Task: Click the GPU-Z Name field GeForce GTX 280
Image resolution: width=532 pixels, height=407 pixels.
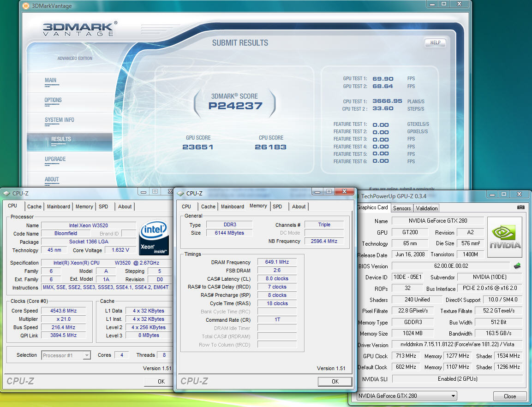Action: point(438,221)
